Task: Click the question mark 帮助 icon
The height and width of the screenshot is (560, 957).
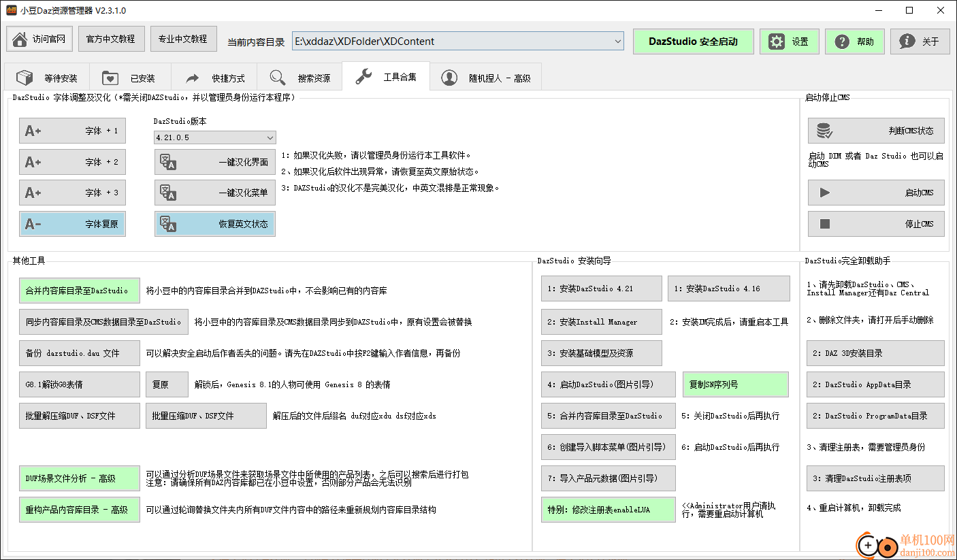Action: (x=842, y=42)
